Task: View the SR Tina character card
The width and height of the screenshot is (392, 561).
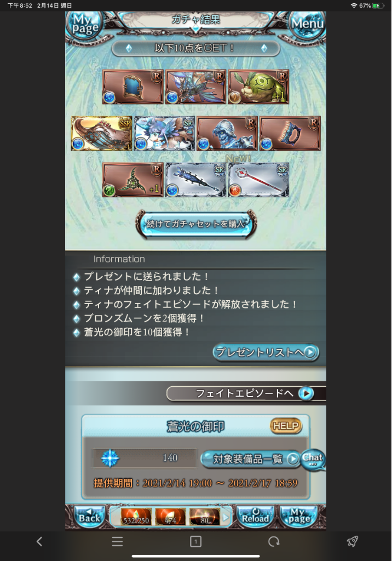Action: pyautogui.click(x=165, y=133)
